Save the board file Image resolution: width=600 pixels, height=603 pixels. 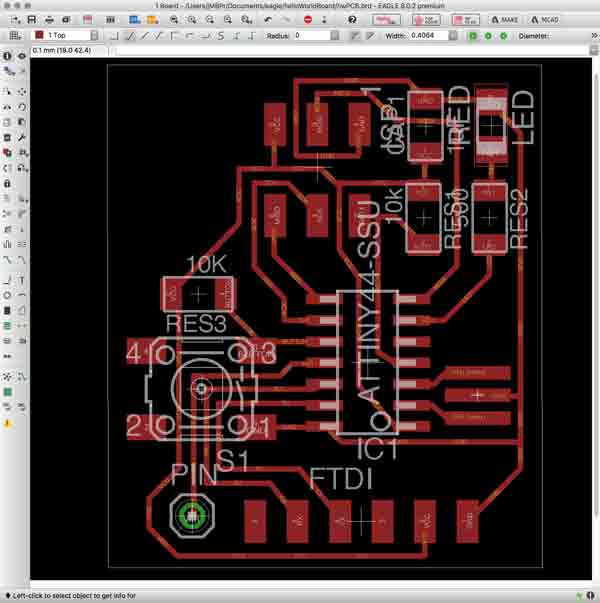click(32, 20)
